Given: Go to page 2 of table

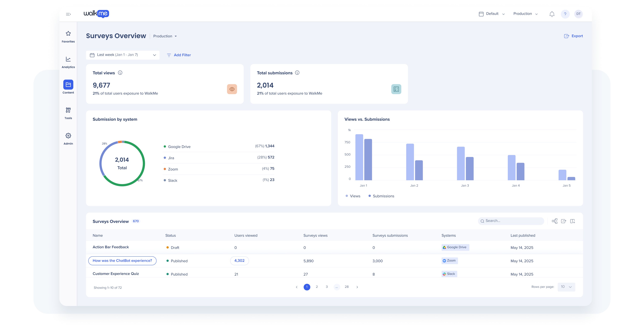Looking at the screenshot, I should point(317,287).
